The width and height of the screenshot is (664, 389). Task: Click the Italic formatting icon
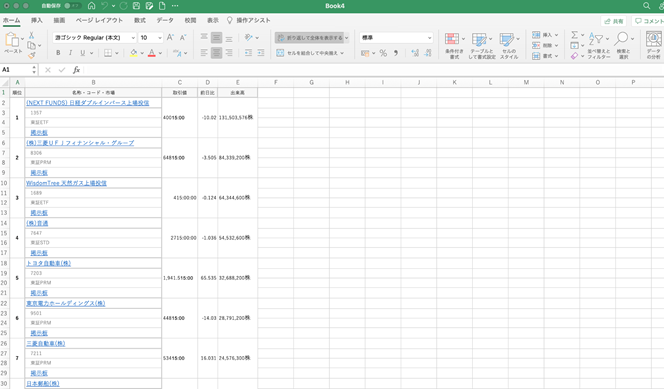coord(70,53)
